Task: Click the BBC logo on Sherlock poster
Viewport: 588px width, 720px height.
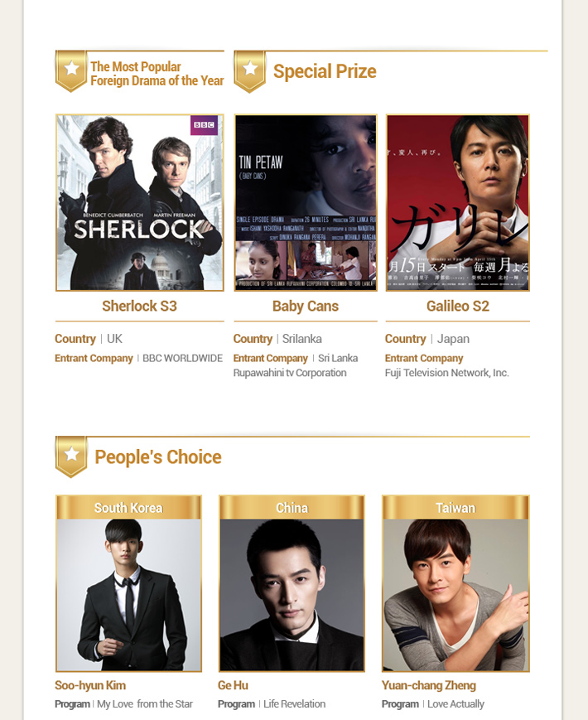Action: (204, 125)
